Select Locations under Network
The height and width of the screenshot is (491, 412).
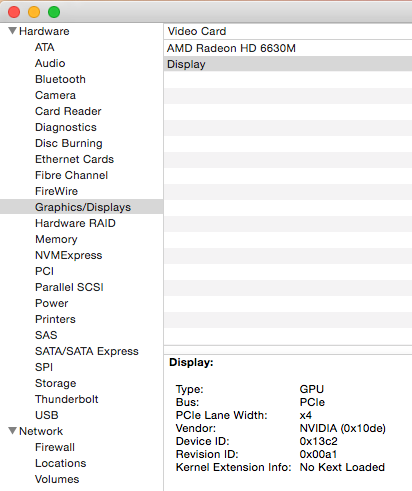(x=61, y=463)
